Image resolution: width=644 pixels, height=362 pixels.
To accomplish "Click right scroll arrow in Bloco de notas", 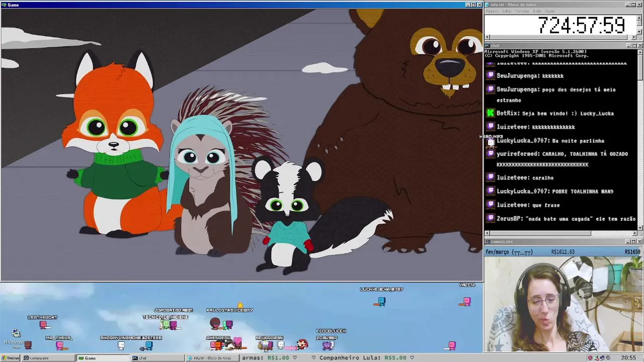I will (634, 37).
